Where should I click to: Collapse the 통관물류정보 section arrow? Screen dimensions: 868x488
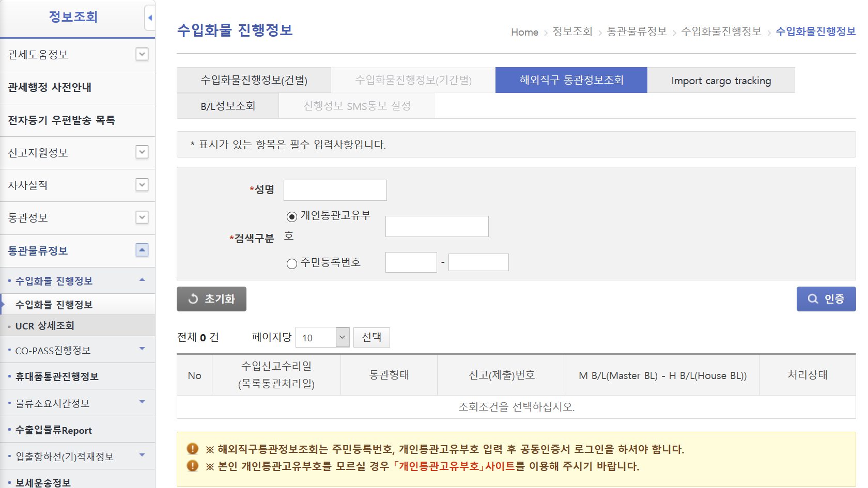[x=142, y=250]
